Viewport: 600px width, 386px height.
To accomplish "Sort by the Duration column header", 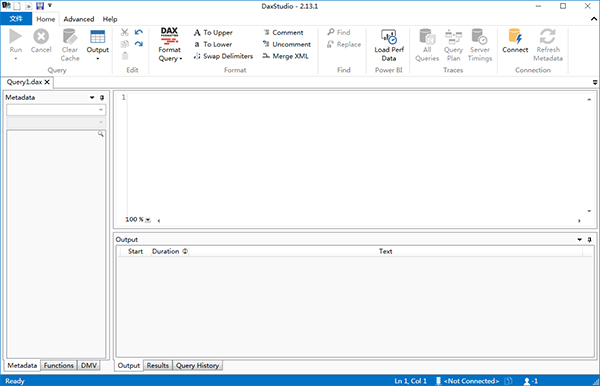I will [170, 251].
